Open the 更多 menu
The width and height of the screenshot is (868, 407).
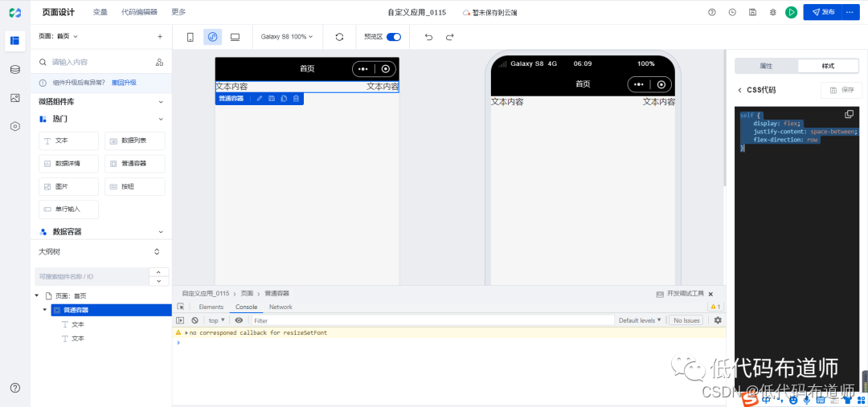click(x=178, y=12)
